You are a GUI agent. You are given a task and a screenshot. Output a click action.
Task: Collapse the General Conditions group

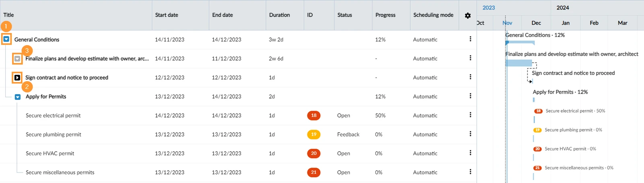(x=6, y=39)
